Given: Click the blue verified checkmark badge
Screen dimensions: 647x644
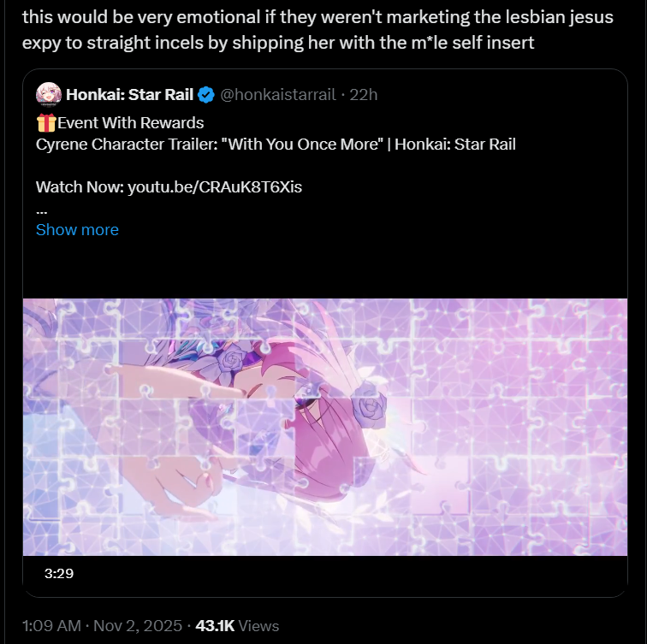Looking at the screenshot, I should (x=206, y=95).
